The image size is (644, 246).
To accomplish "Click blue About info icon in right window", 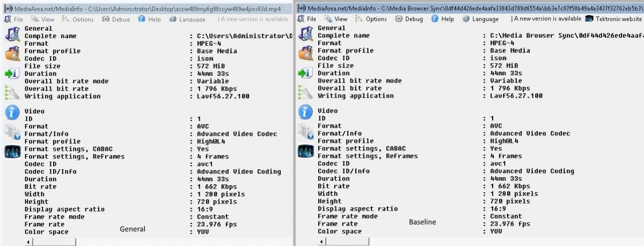I will pos(305,112).
